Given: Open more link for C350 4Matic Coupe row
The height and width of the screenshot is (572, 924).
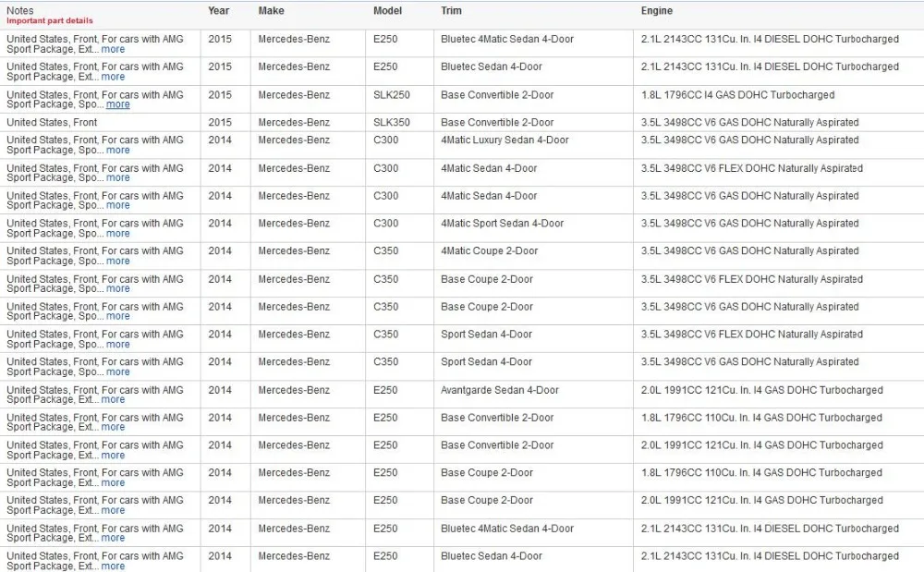Looking at the screenshot, I should point(118,261).
